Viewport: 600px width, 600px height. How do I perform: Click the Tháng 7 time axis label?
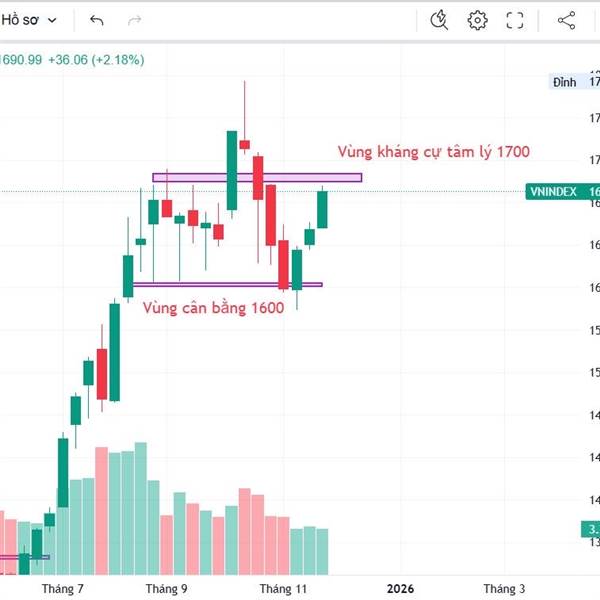point(62,589)
